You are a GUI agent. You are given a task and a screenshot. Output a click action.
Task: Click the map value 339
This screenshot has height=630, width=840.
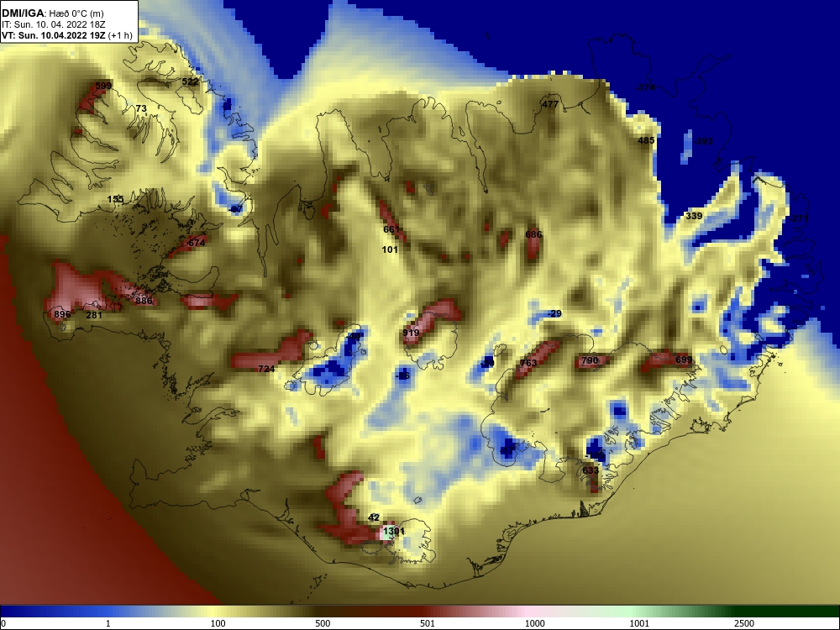[694, 216]
